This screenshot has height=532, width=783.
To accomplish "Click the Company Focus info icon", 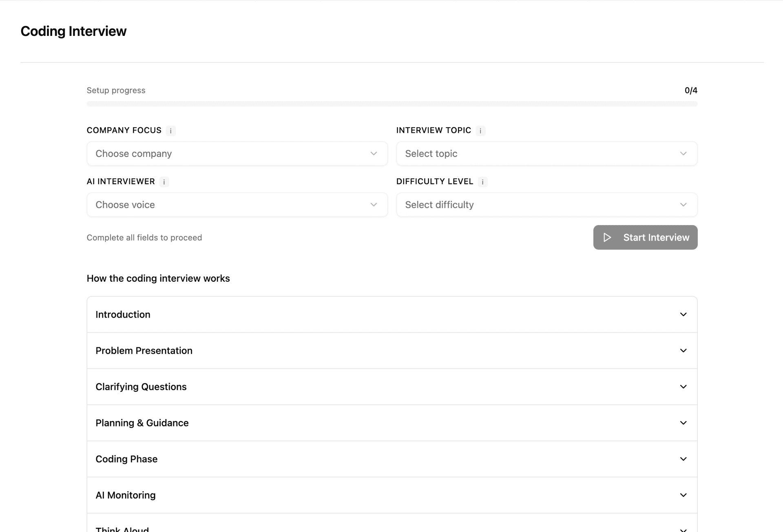I will pos(170,131).
